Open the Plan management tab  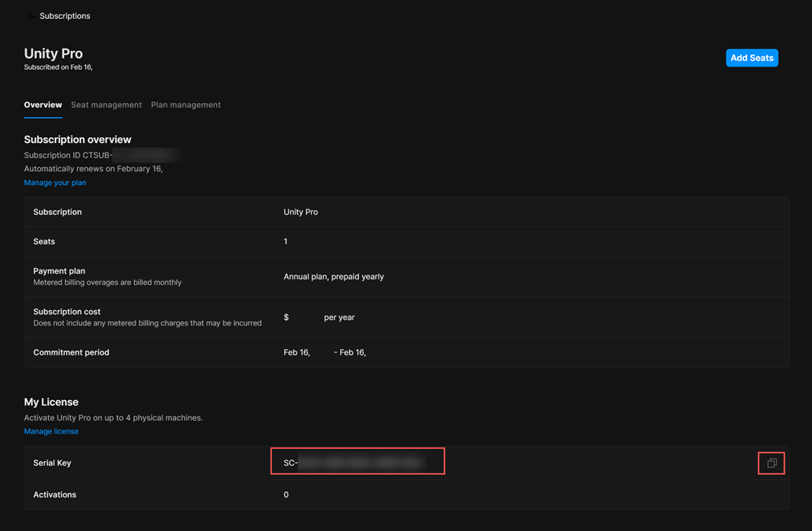pos(186,105)
